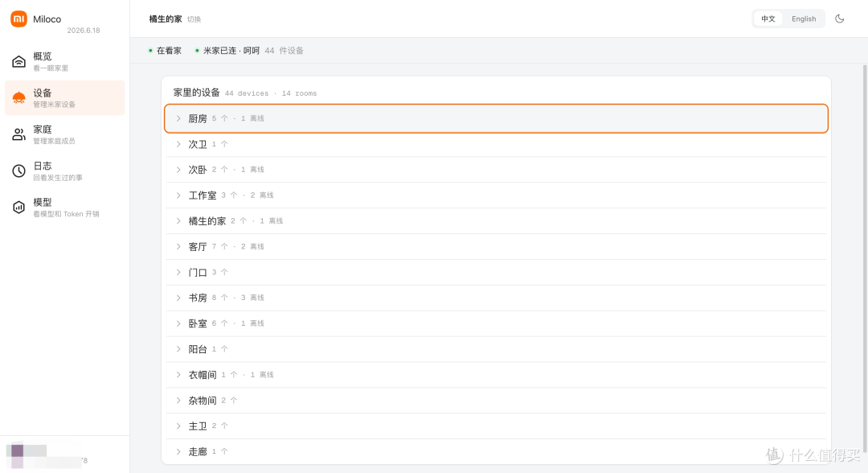Open the 概览 overview home icon
868x473 pixels.
(18, 61)
